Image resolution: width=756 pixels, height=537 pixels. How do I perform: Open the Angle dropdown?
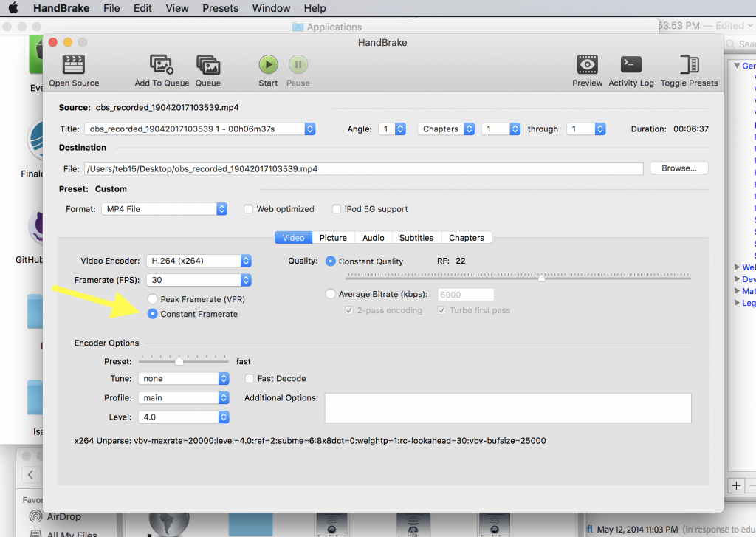(392, 129)
